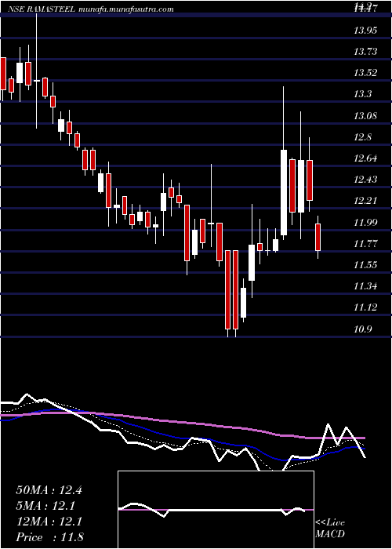Click the 5MA : 12.1 readout
This screenshot has height=549, width=392.
(46, 506)
